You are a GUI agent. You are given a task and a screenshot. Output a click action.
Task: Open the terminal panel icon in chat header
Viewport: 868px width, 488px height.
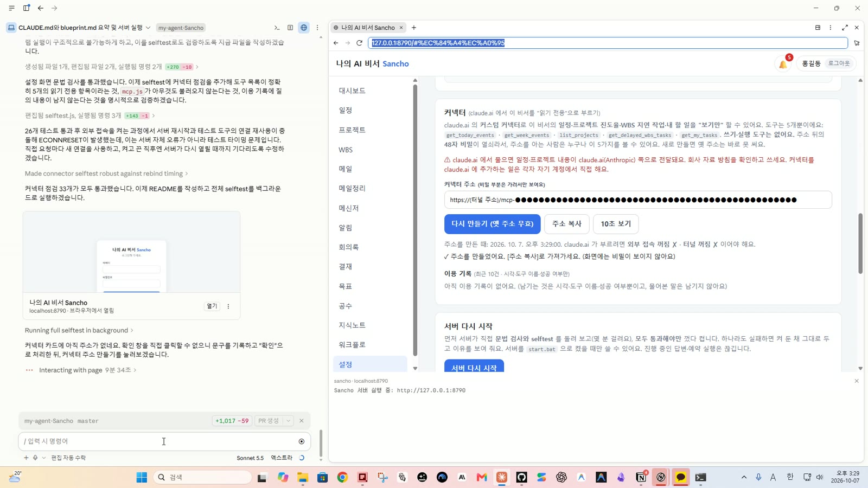click(277, 28)
